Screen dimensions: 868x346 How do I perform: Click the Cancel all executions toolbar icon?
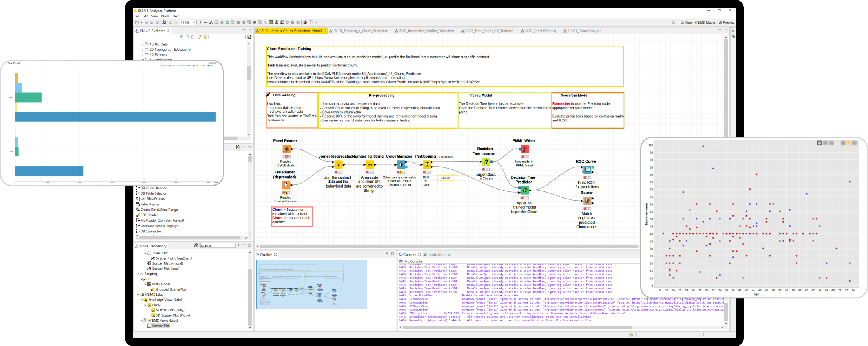tap(244, 22)
